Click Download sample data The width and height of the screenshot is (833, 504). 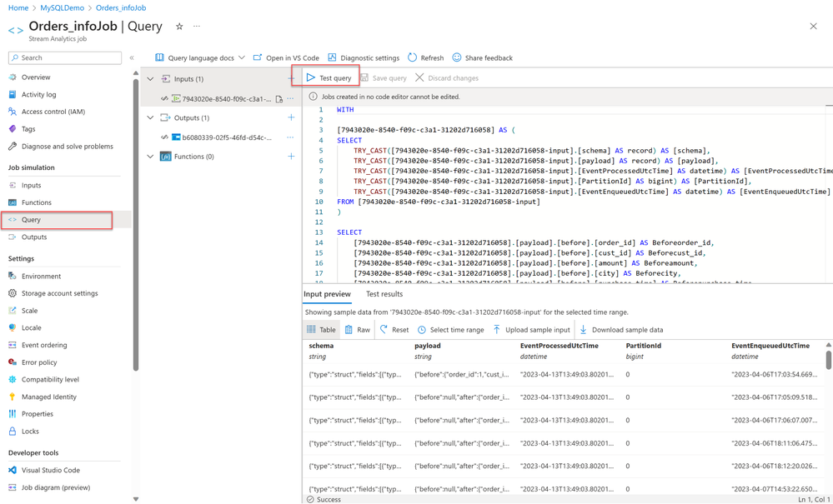click(x=621, y=330)
